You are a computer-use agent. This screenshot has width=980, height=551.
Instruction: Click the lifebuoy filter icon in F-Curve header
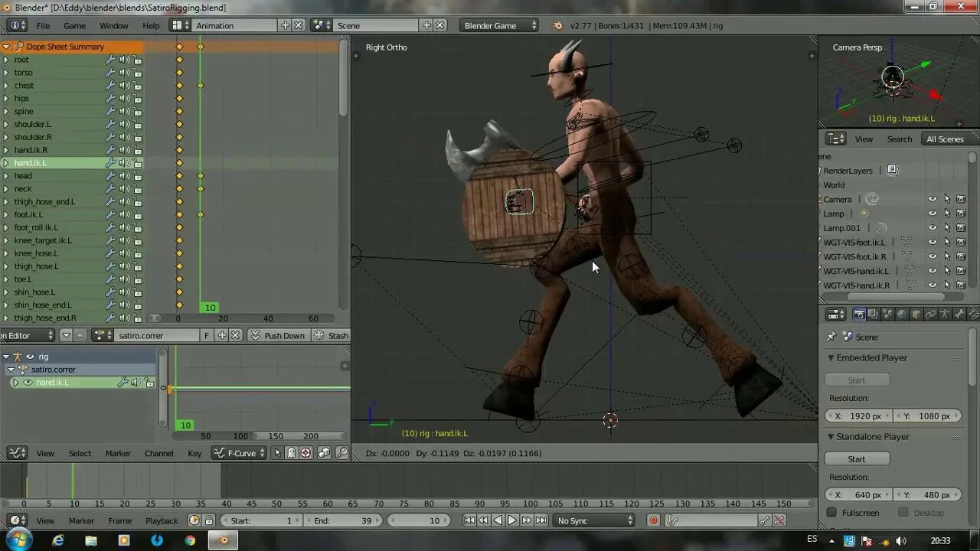click(305, 453)
